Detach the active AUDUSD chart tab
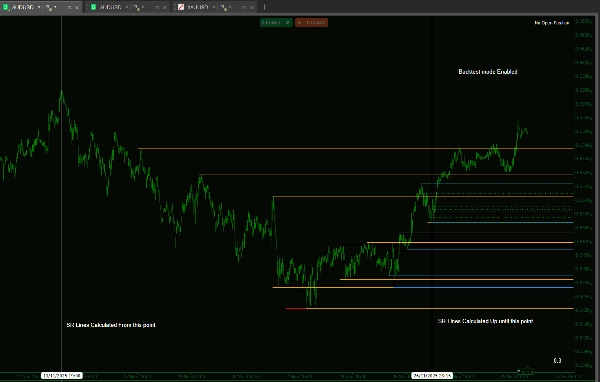The image size is (600, 382). [69, 7]
